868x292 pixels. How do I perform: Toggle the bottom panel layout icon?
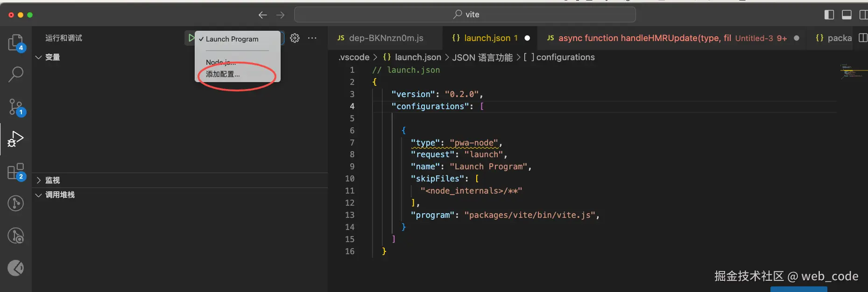tap(847, 15)
